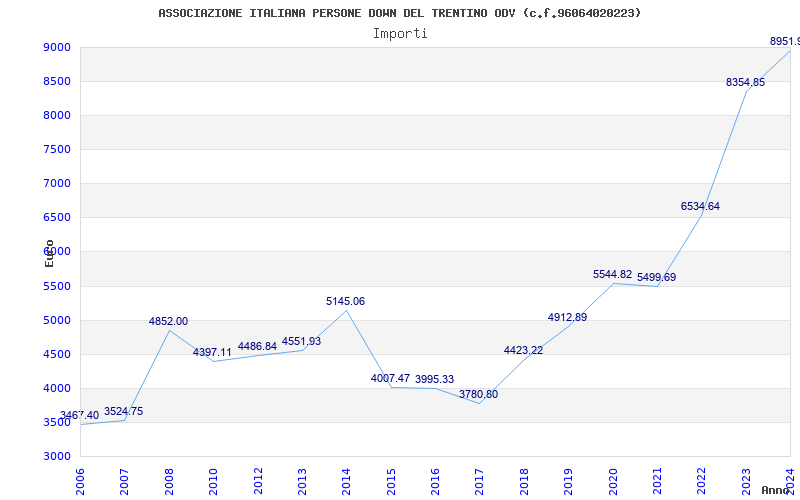Select the 3780.80 data label
This screenshot has width=800, height=500.
[x=479, y=394]
